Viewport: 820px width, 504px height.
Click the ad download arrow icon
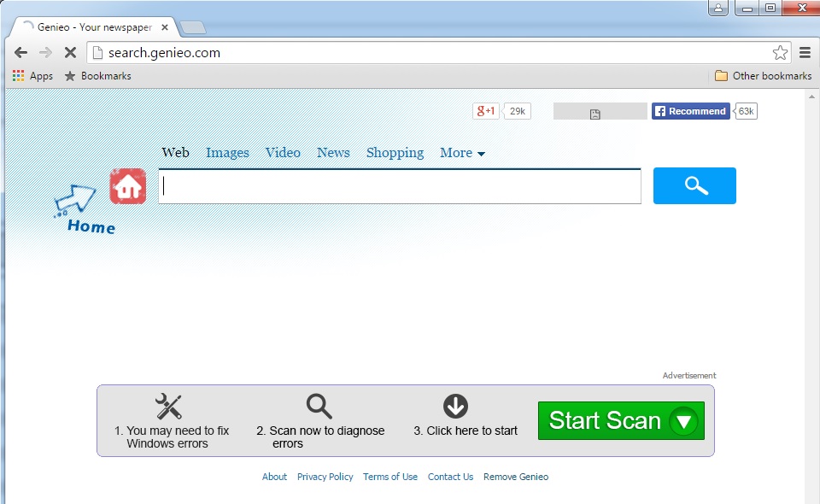click(455, 407)
